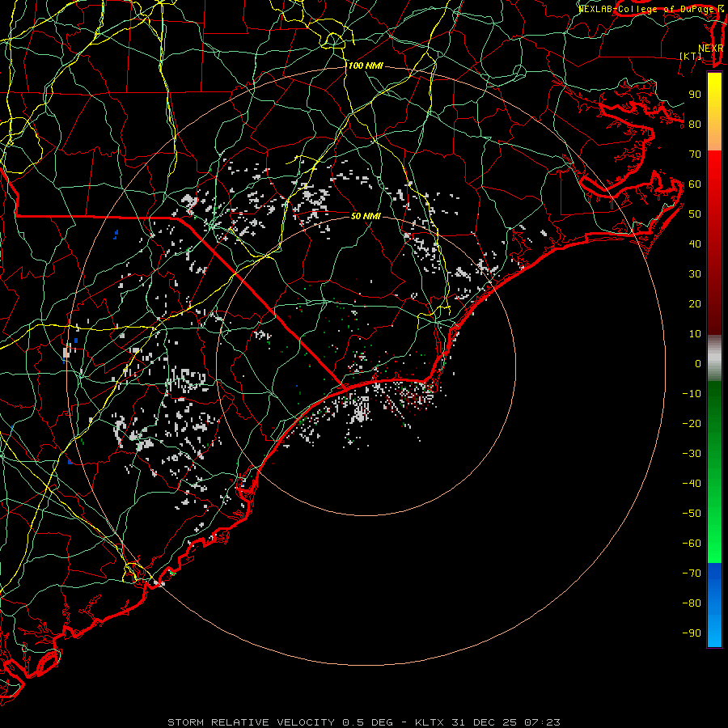The width and height of the screenshot is (728, 728).
Task: Click the -40 value on the velocity scale
Action: click(x=692, y=484)
